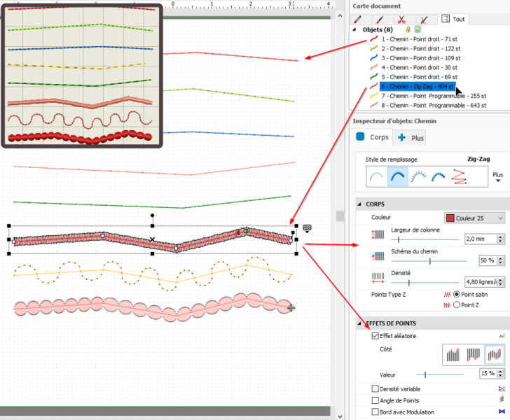This screenshot has height=420, width=510.
Task: Open the Couleur 25 color dropdown
Action: tap(474, 218)
